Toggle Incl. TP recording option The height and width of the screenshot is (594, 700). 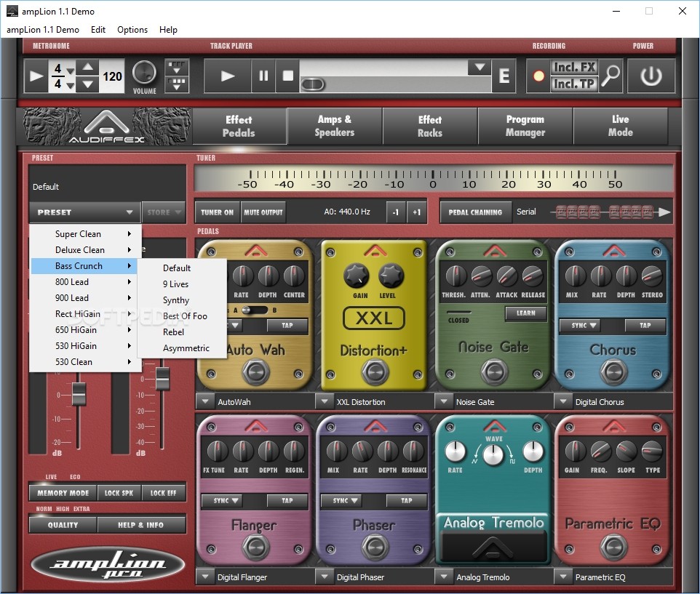click(574, 84)
